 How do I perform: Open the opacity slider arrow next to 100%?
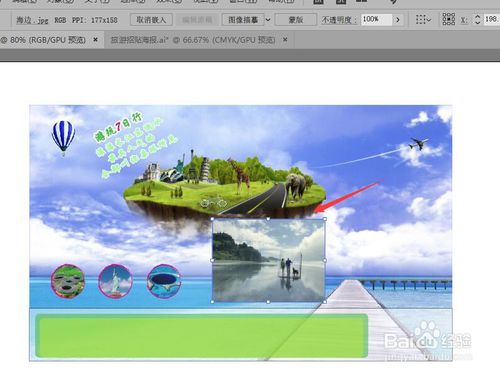pos(397,20)
